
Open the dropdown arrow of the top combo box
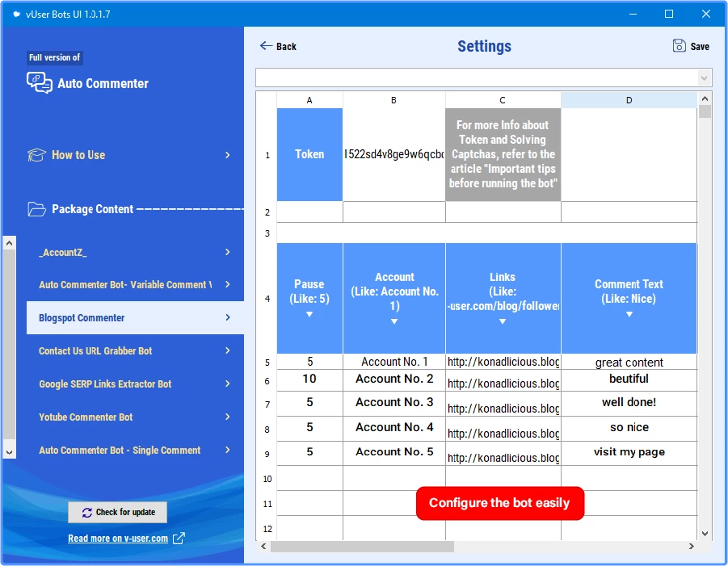pyautogui.click(x=704, y=78)
